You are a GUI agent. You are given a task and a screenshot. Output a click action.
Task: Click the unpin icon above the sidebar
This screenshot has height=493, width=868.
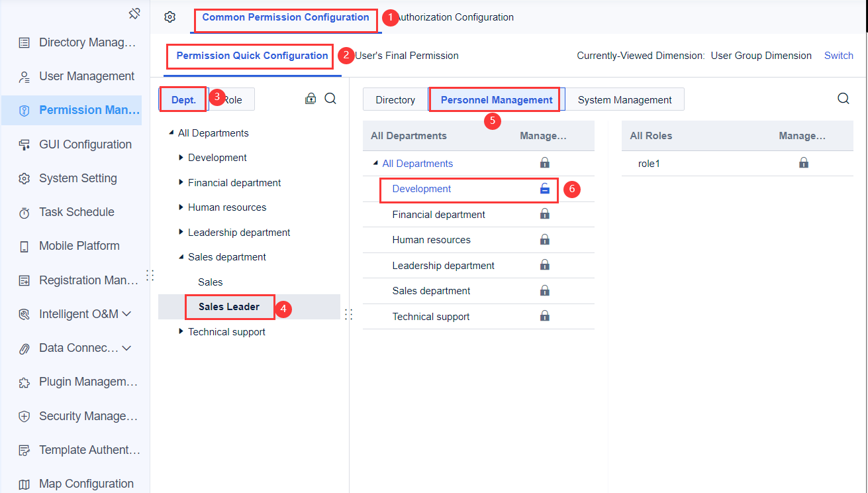(x=134, y=13)
